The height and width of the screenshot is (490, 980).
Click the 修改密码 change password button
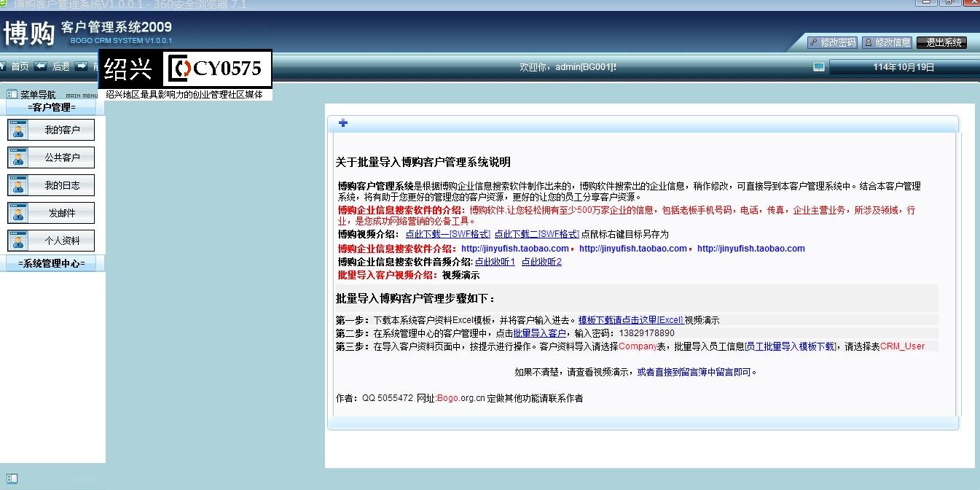831,42
